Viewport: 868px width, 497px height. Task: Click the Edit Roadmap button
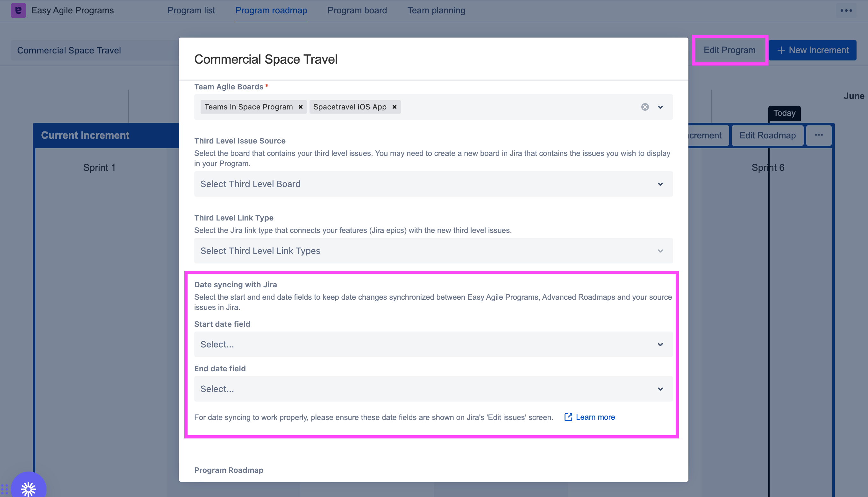[767, 136]
